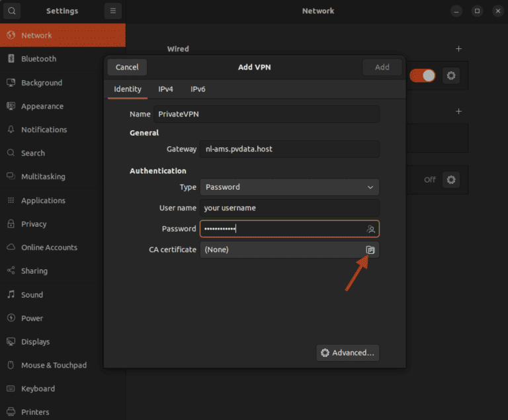The image size is (508, 420).
Task: Click the Gateway input field
Action: click(x=290, y=149)
